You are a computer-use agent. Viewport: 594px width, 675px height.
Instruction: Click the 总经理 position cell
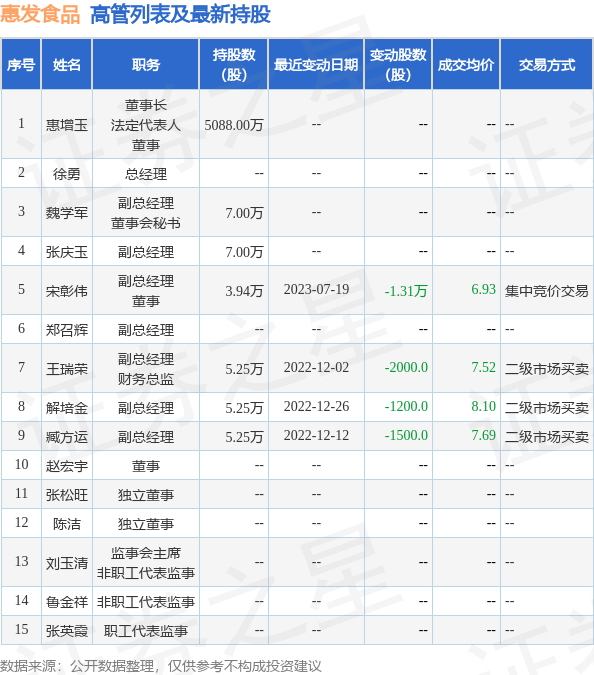click(x=146, y=173)
